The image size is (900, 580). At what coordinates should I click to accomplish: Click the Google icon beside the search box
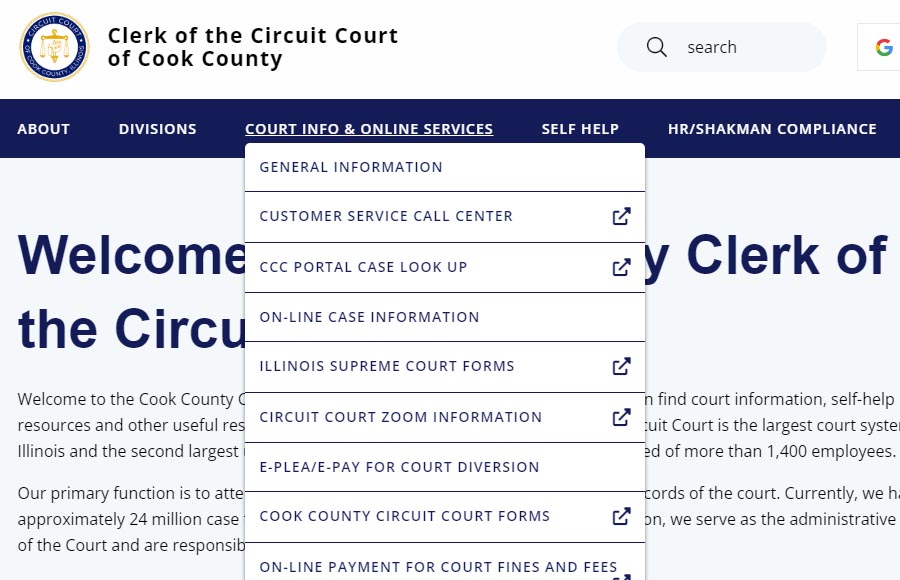884,47
